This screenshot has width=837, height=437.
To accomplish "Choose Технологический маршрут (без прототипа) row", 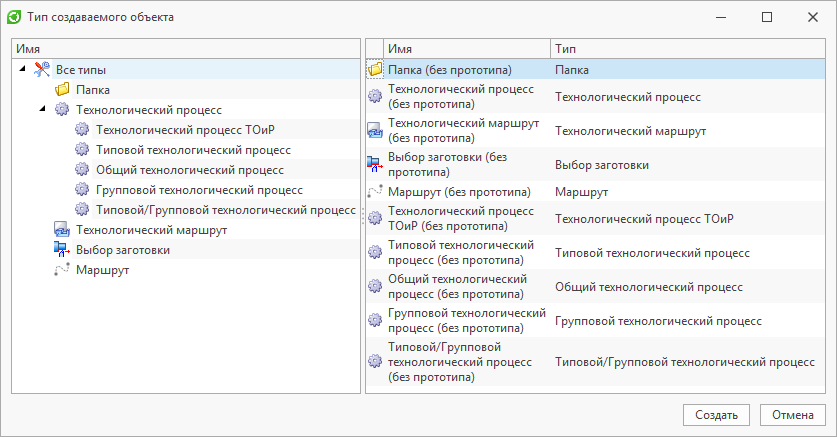I will 596,131.
